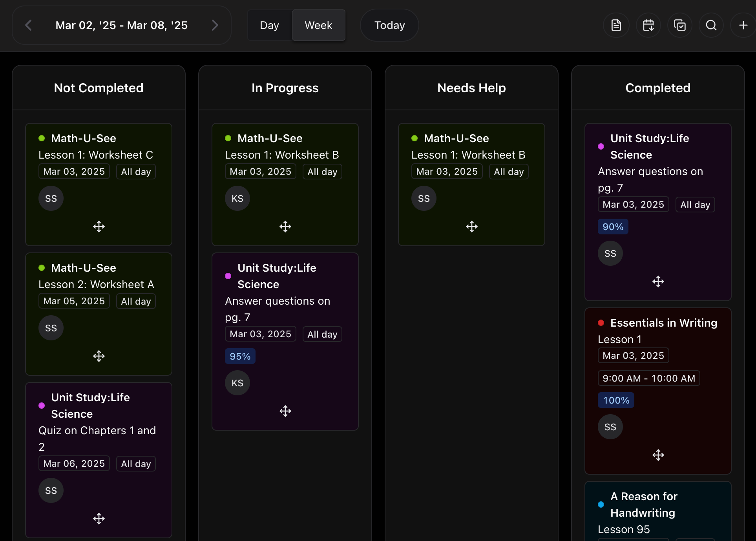Switch to the Day view tab
Viewport: 756px width, 541px height.
coord(269,25)
